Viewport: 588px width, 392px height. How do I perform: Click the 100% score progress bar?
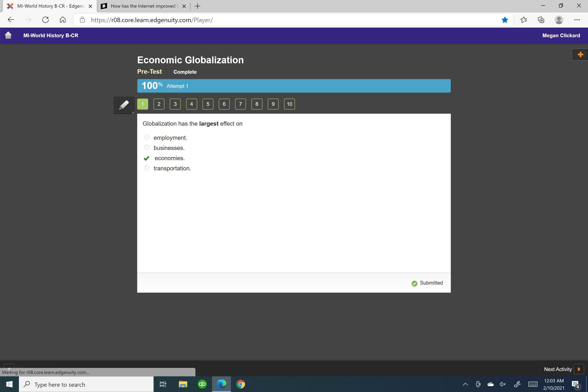pyautogui.click(x=294, y=86)
